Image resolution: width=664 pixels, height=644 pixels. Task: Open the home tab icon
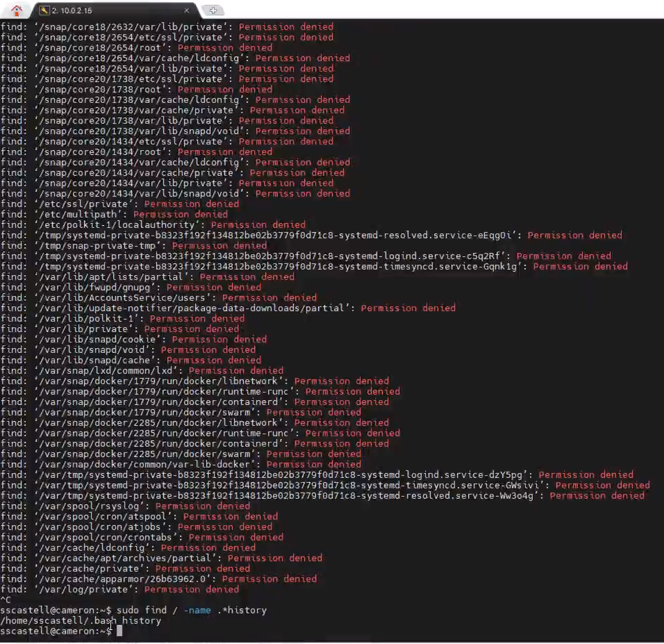[x=16, y=10]
